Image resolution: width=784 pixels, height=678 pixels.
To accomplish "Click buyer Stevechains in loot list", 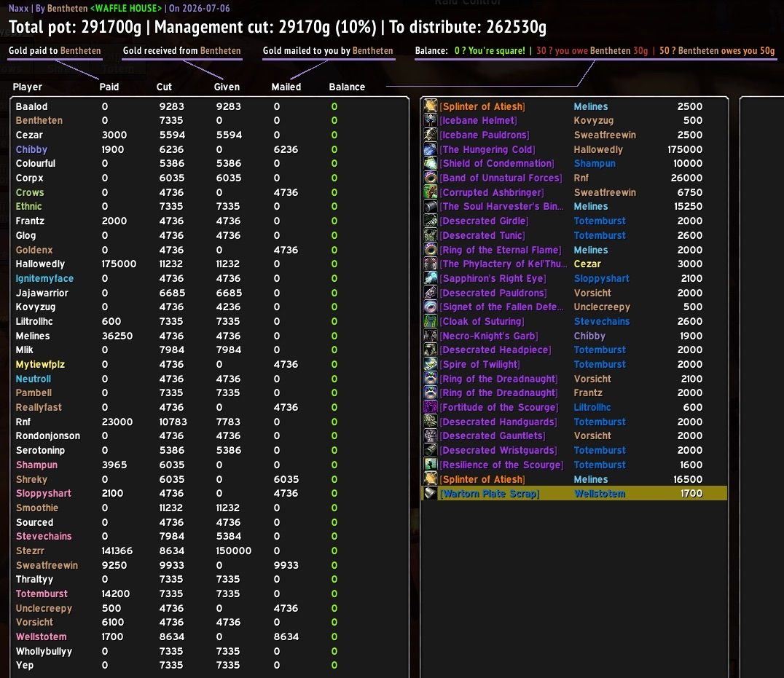I will (602, 321).
